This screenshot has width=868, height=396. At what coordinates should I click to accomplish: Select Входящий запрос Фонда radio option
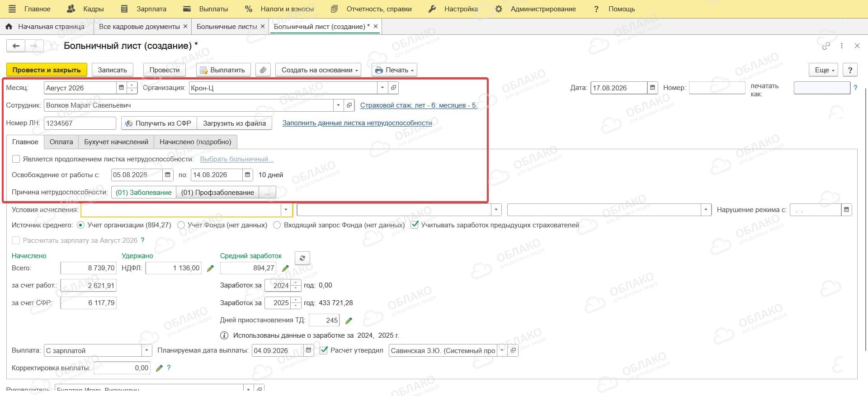[277, 225]
